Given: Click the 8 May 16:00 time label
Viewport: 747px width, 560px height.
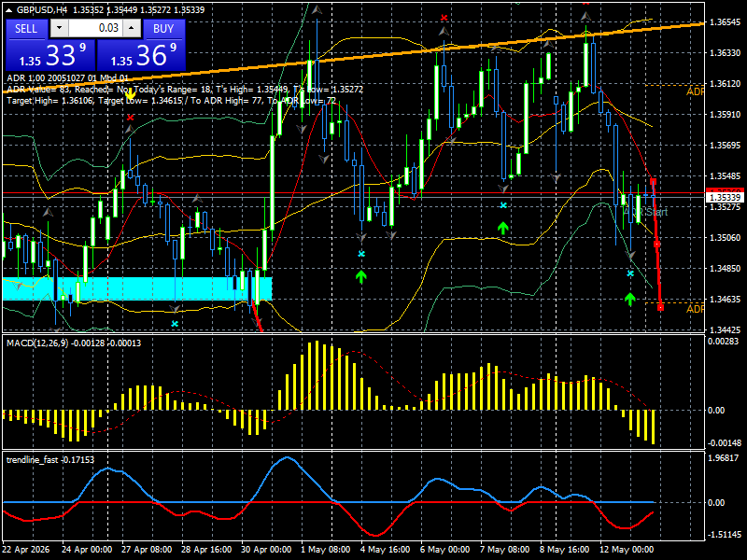Looking at the screenshot, I should click(x=564, y=549).
